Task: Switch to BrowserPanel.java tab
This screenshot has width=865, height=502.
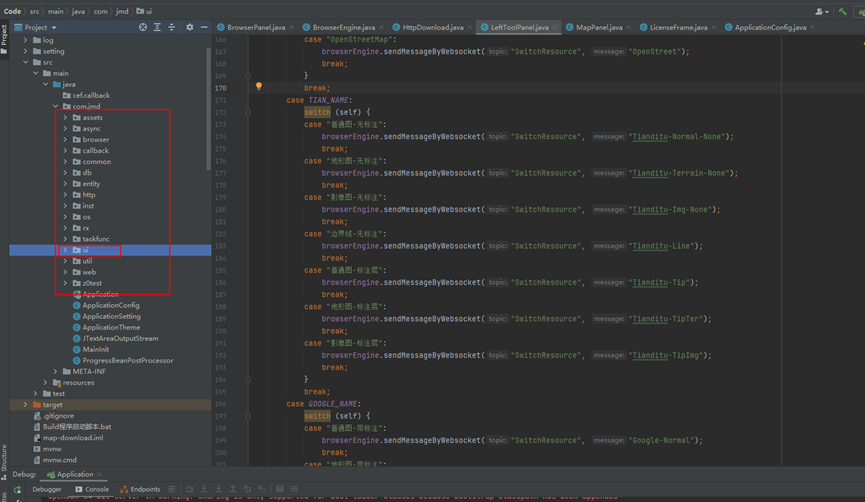Action: pyautogui.click(x=256, y=27)
